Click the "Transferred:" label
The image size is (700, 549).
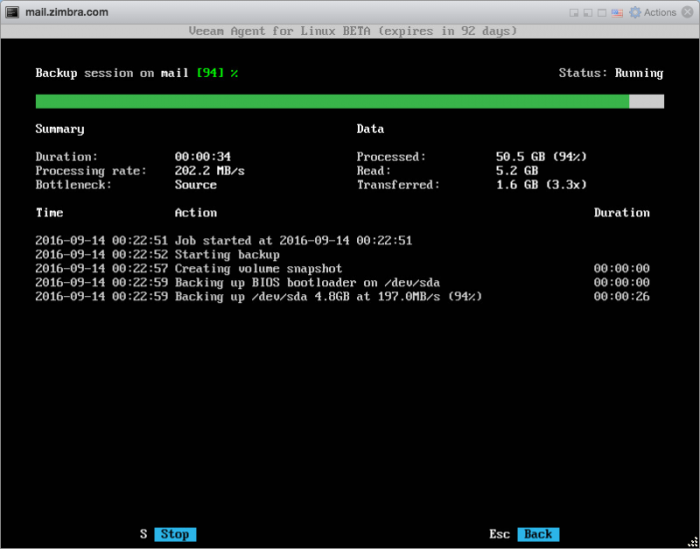398,185
